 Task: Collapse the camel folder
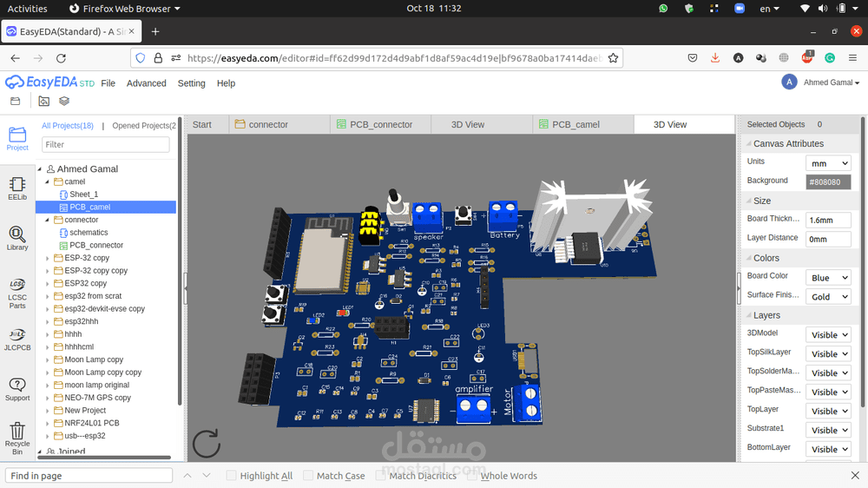tap(47, 181)
